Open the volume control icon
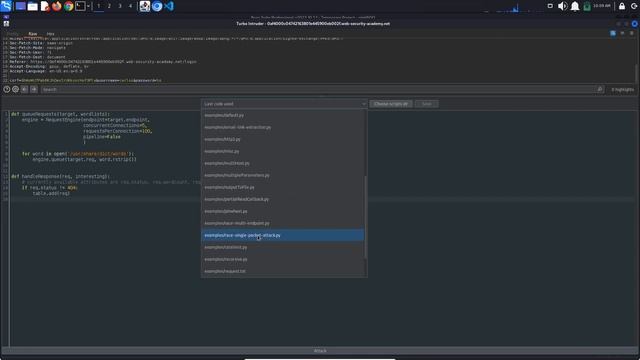The height and width of the screenshot is (360, 640). coord(562,6)
